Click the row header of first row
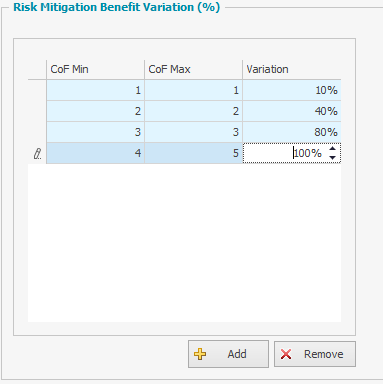The height and width of the screenshot is (384, 383). pos(37,90)
